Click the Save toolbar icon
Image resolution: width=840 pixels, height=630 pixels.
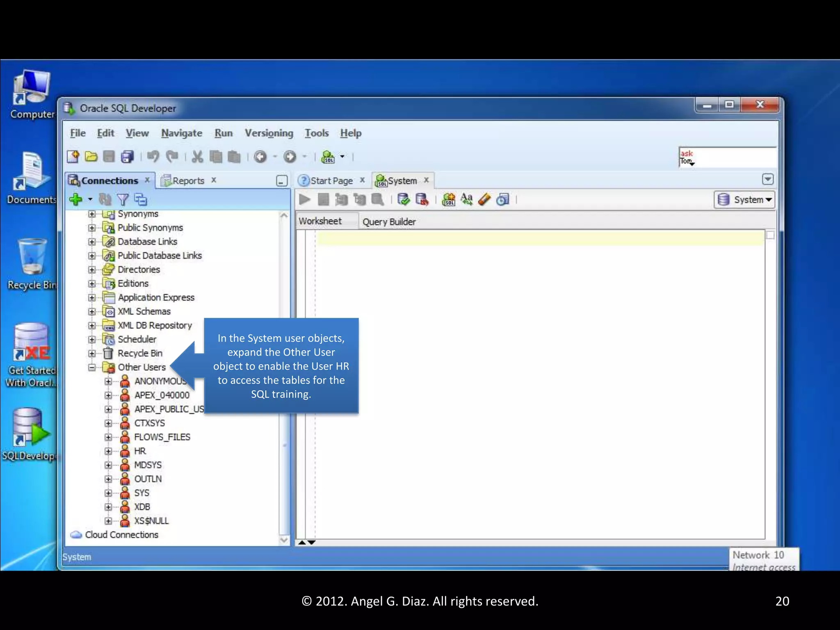click(x=109, y=156)
